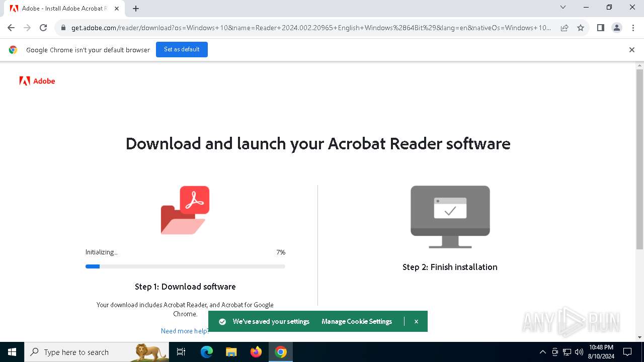Click the checkmark icon in cookie banner
644x362 pixels.
click(x=222, y=321)
